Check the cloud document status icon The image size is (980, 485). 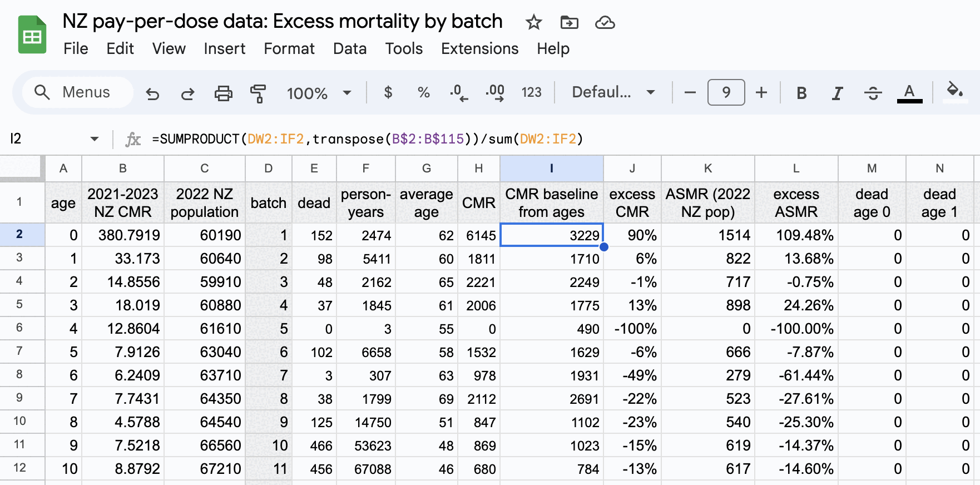(x=605, y=22)
